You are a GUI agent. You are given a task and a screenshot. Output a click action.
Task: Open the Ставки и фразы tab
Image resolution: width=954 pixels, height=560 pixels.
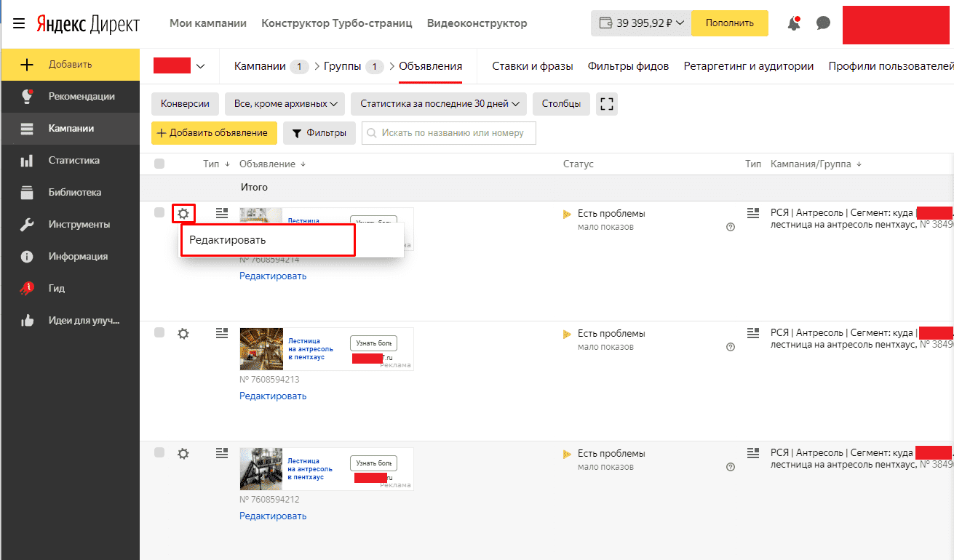(533, 66)
